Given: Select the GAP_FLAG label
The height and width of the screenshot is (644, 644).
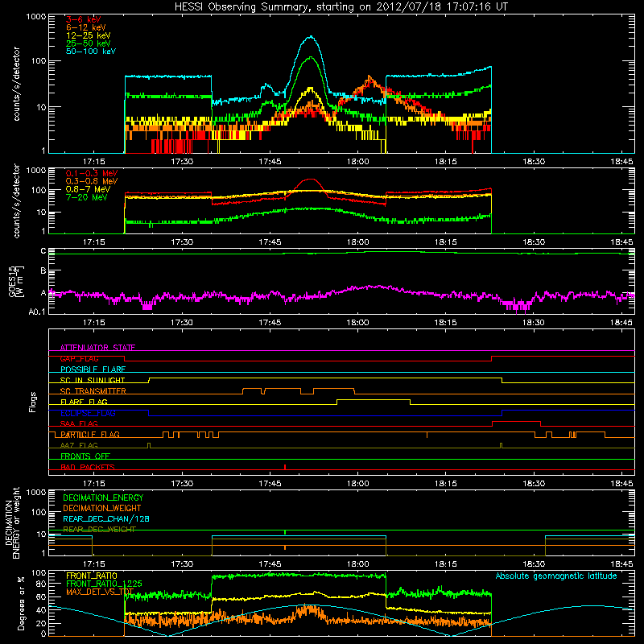Looking at the screenshot, I should [79, 358].
